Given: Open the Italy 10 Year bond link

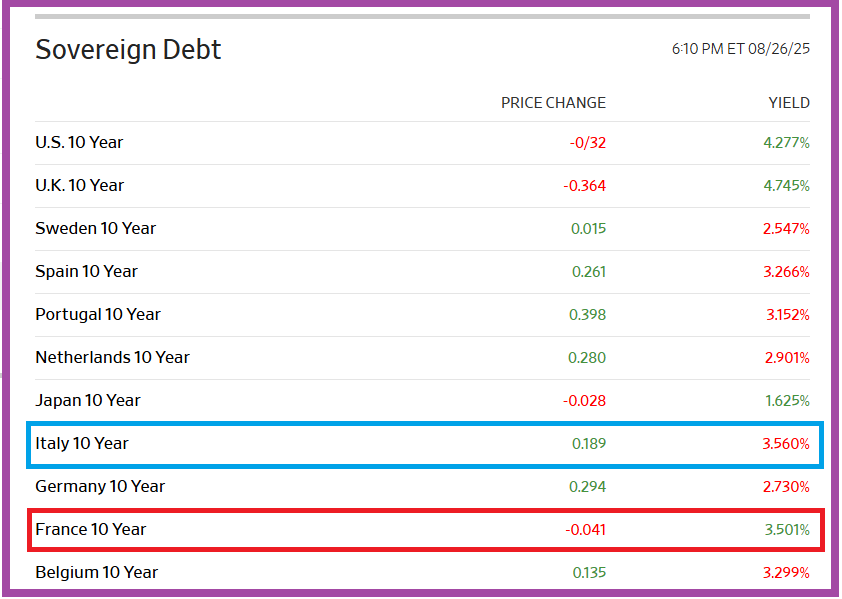Looking at the screenshot, I should (81, 443).
